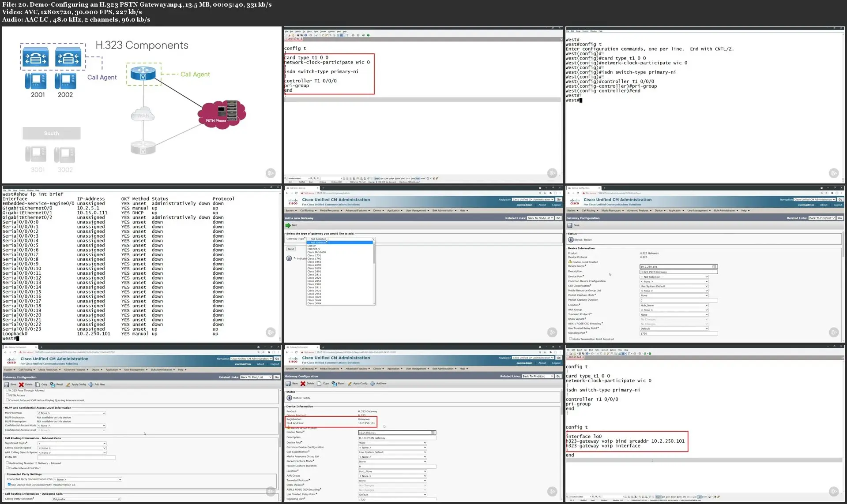
Task: Click Add New plus icon on MLPP settings screen
Action: tap(91, 385)
